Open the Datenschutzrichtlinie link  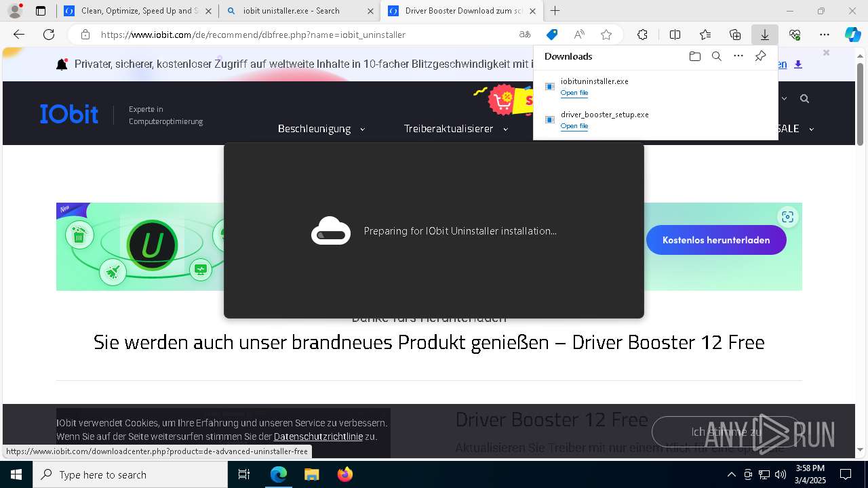[318, 436]
